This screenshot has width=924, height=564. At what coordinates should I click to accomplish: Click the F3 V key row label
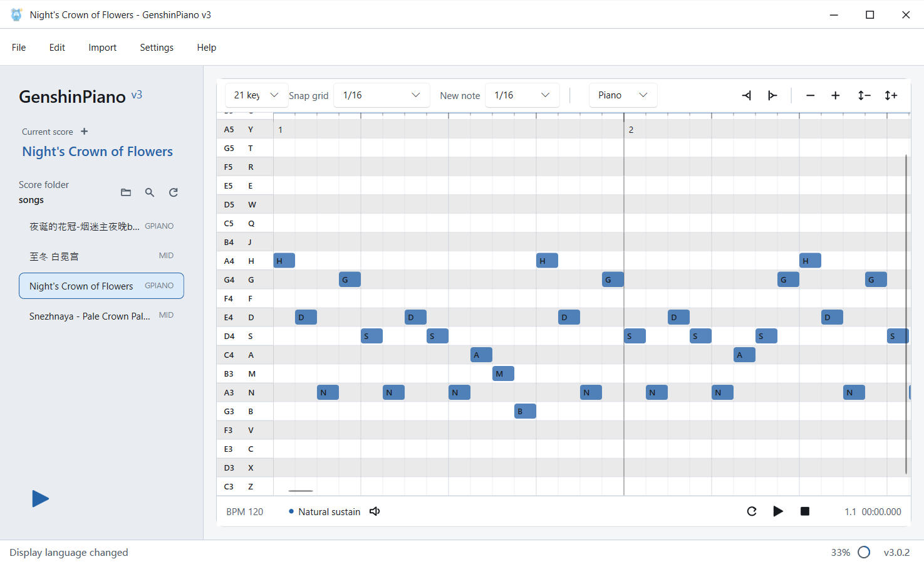[245, 430]
